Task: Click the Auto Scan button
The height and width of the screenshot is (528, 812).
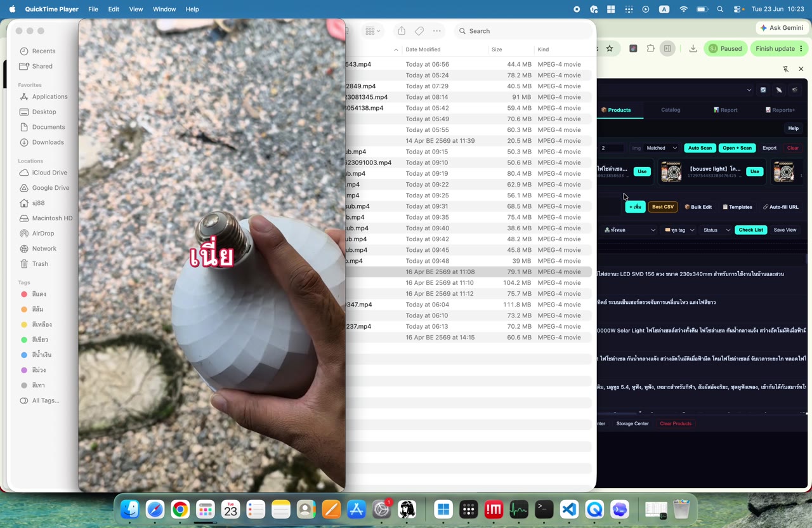Action: click(x=700, y=148)
